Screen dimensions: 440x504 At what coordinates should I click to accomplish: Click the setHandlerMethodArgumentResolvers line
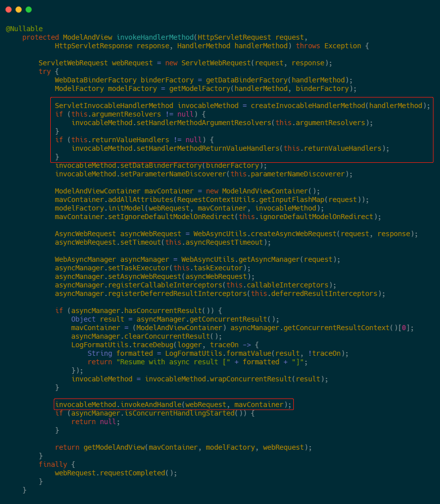click(223, 123)
